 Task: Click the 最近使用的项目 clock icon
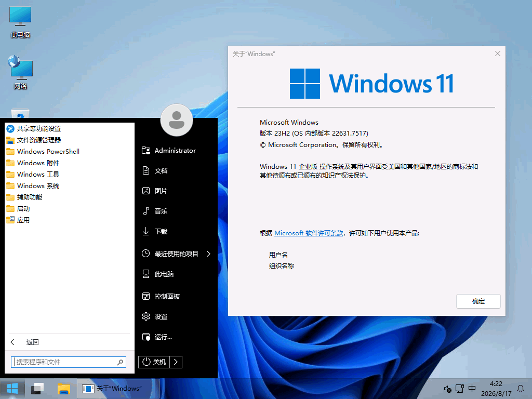click(x=146, y=254)
